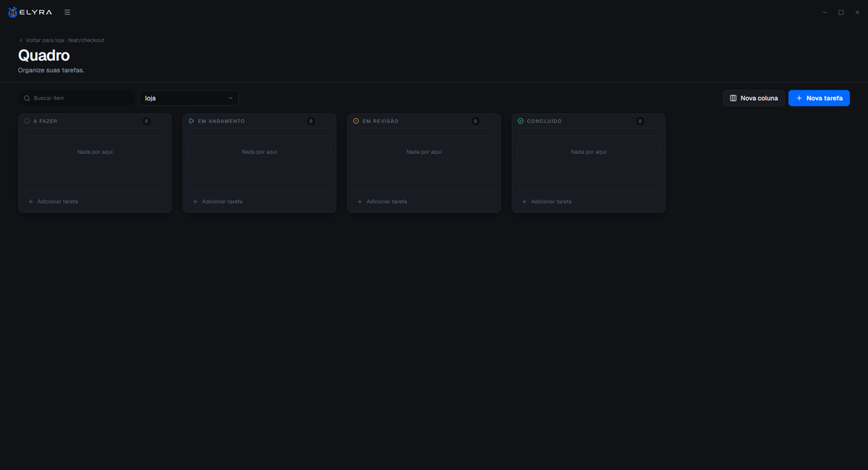
Task: Click the EM REVISÃO column title
Action: 380,121
